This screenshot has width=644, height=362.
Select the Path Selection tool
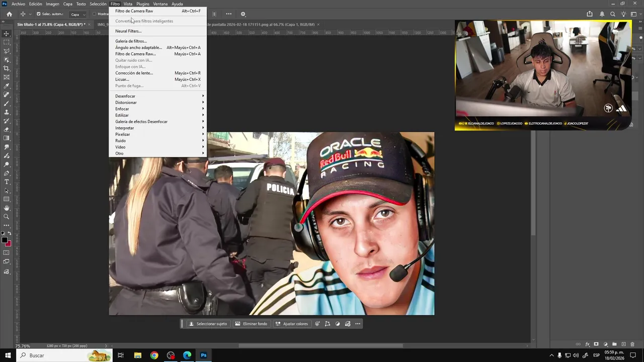click(7, 191)
